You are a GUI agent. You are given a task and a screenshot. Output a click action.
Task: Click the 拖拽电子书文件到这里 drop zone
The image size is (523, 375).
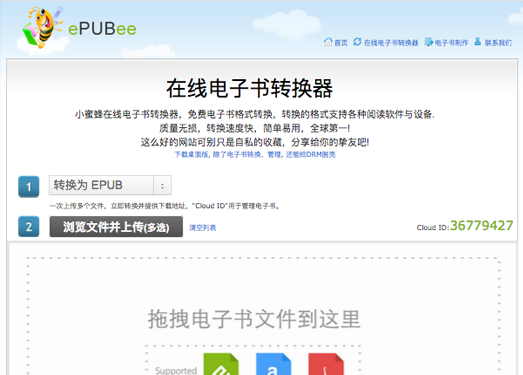tap(264, 316)
